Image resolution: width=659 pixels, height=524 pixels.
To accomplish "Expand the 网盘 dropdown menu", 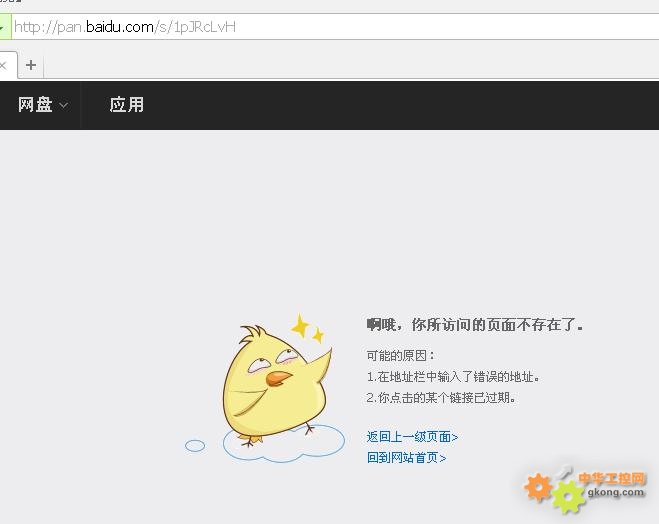I will (42, 105).
